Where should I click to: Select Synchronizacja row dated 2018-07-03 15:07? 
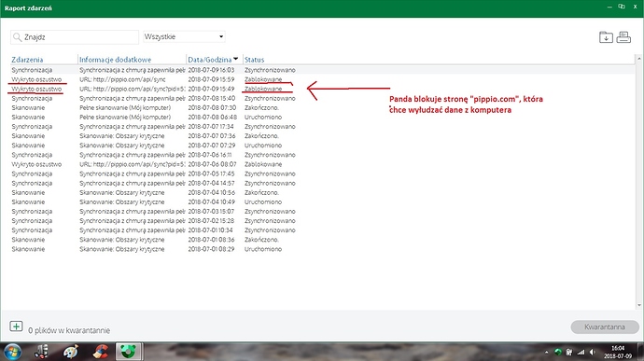pos(322,212)
